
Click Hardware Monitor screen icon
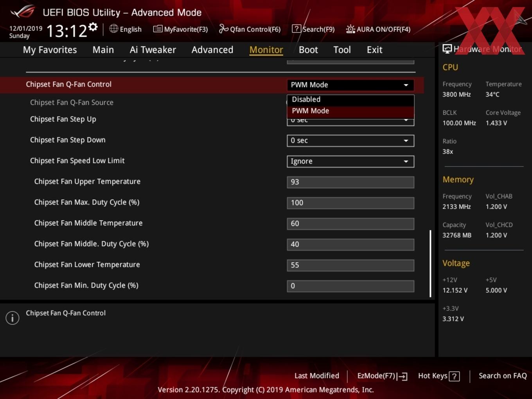coord(447,49)
